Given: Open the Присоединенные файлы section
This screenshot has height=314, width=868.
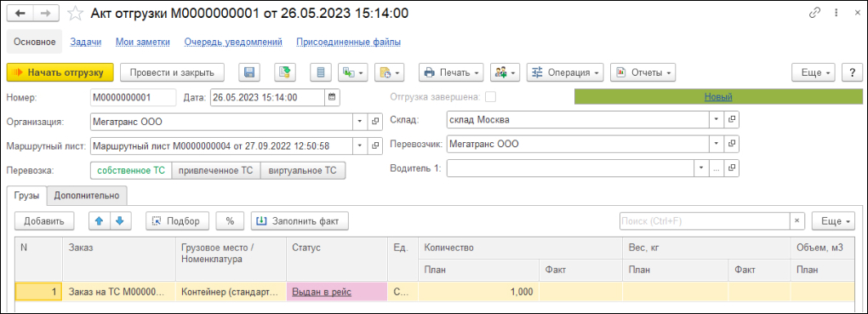Looking at the screenshot, I should (349, 42).
